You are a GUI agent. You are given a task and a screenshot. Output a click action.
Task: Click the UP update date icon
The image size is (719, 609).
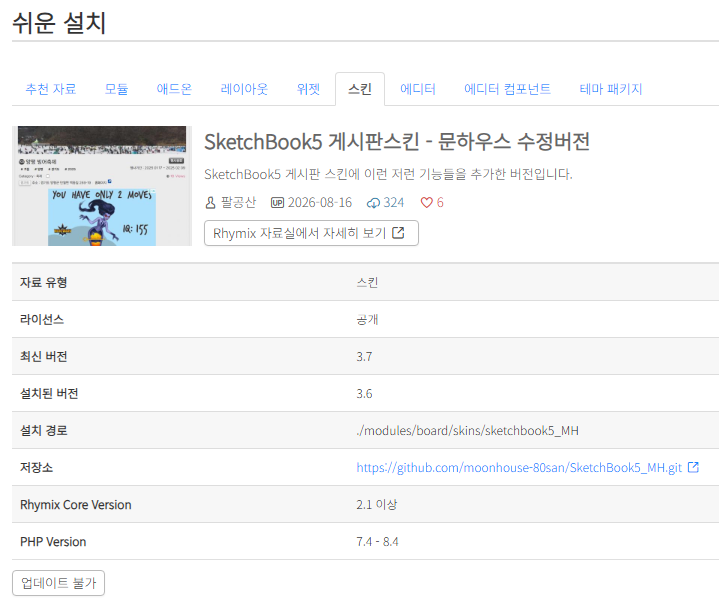pyautogui.click(x=277, y=203)
